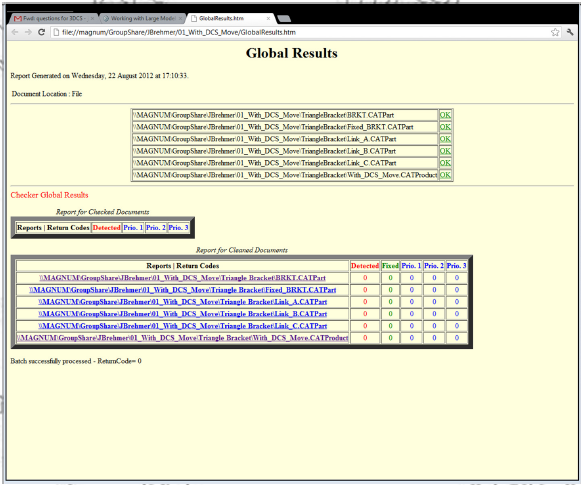Click Prio. 2 value for Fixed_BRKT.CATPart row

(x=434, y=290)
